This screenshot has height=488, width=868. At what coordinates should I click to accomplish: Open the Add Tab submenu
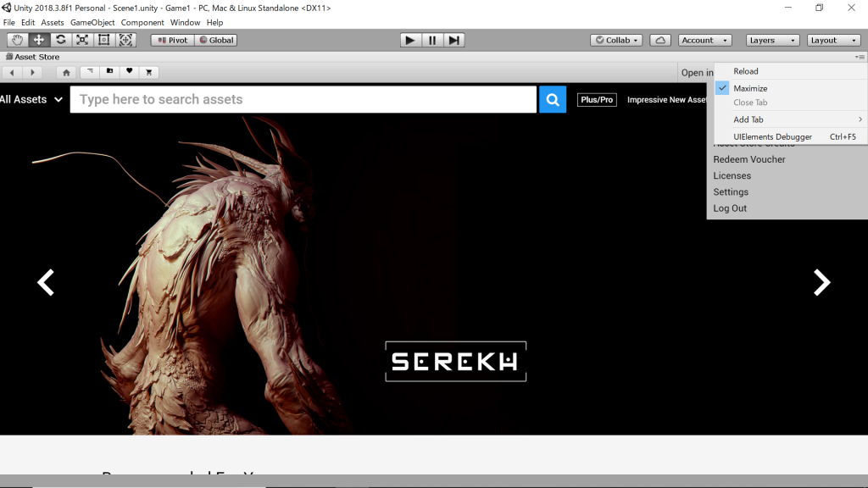[x=791, y=119]
